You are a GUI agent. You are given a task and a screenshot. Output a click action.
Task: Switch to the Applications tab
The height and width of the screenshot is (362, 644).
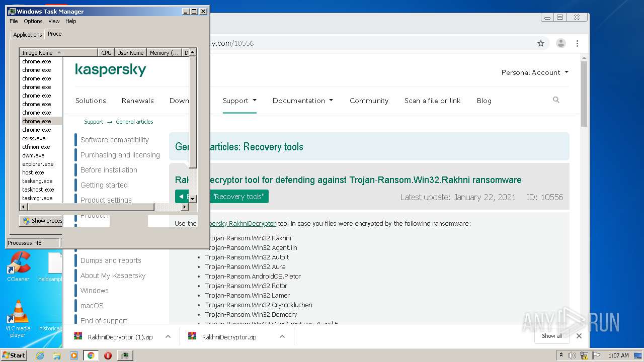28,35
